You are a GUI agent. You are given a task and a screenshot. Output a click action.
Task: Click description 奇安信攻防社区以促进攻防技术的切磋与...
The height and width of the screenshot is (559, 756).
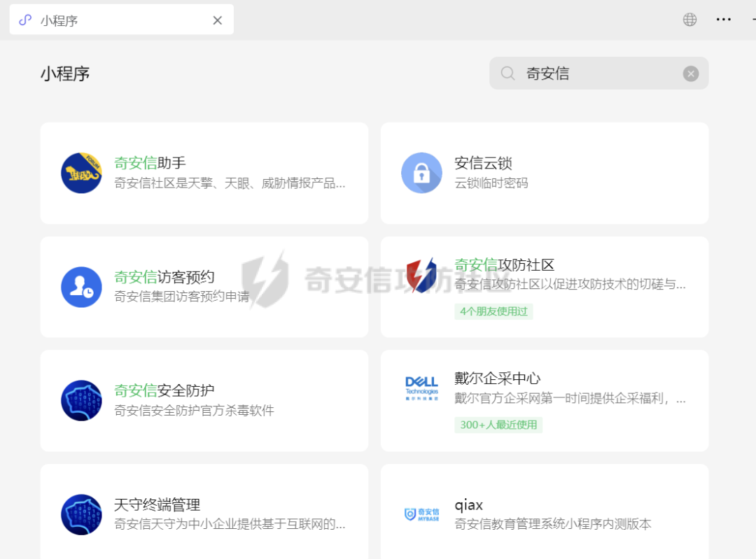pos(570,284)
